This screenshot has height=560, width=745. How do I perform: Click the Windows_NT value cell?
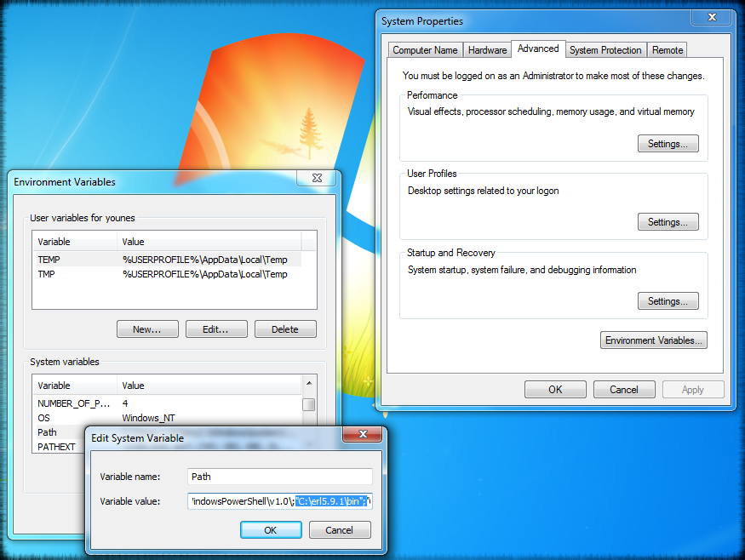pos(148,418)
